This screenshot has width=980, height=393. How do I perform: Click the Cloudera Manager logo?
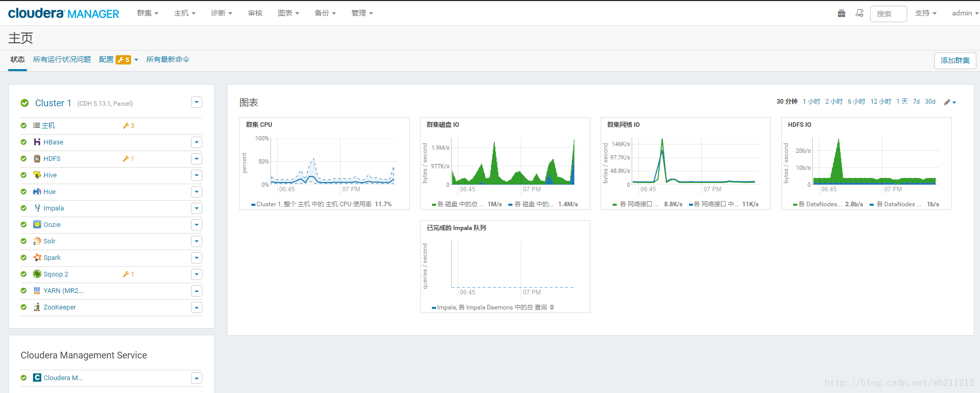pos(63,13)
